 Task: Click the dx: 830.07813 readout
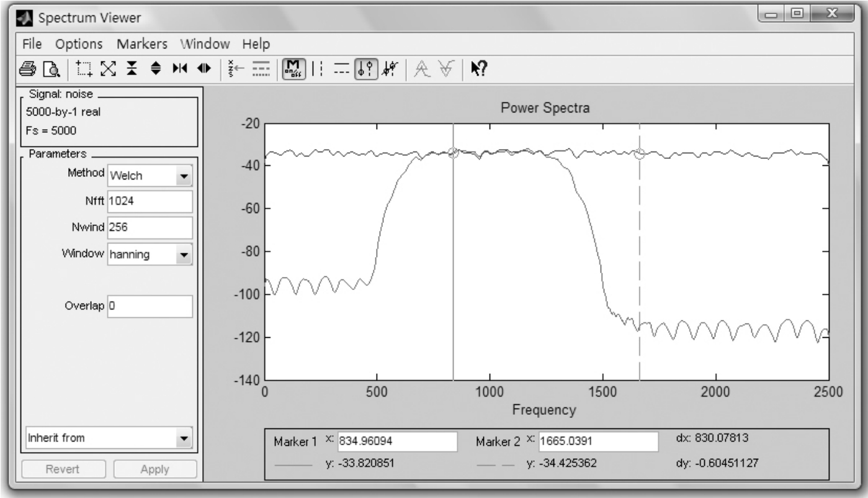tap(712, 438)
